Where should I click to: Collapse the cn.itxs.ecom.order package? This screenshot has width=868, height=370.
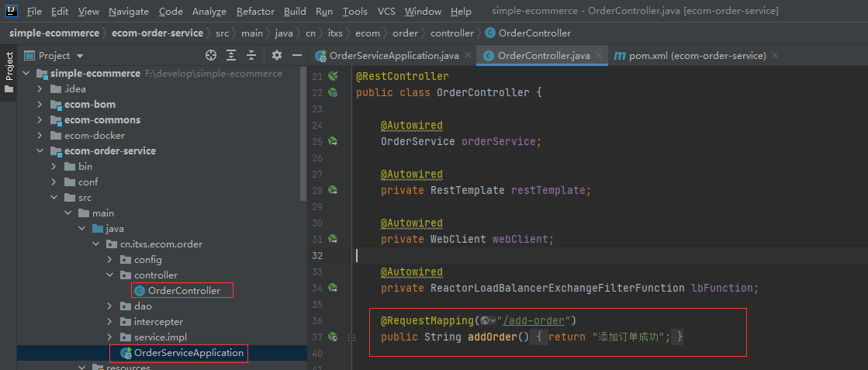click(x=95, y=244)
